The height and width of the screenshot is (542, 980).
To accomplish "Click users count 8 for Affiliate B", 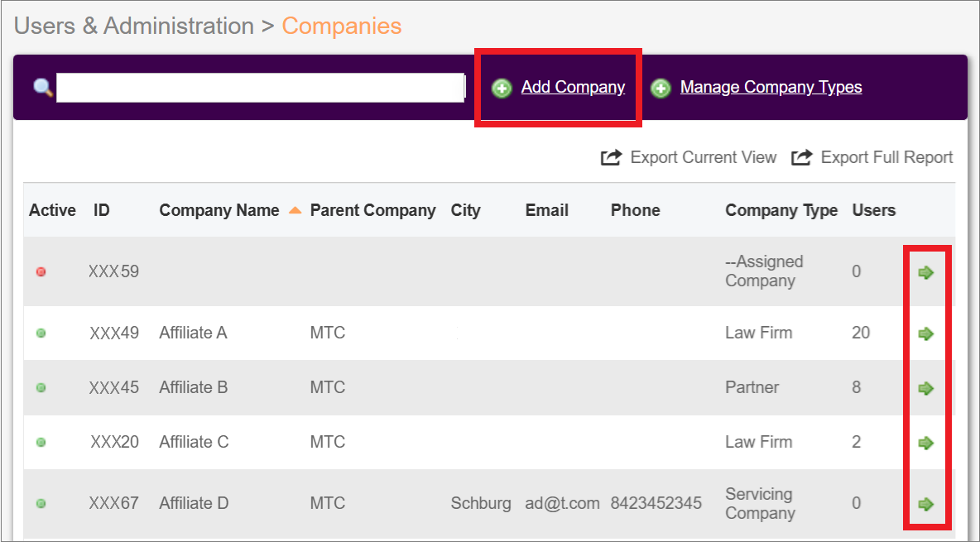I will point(856,387).
